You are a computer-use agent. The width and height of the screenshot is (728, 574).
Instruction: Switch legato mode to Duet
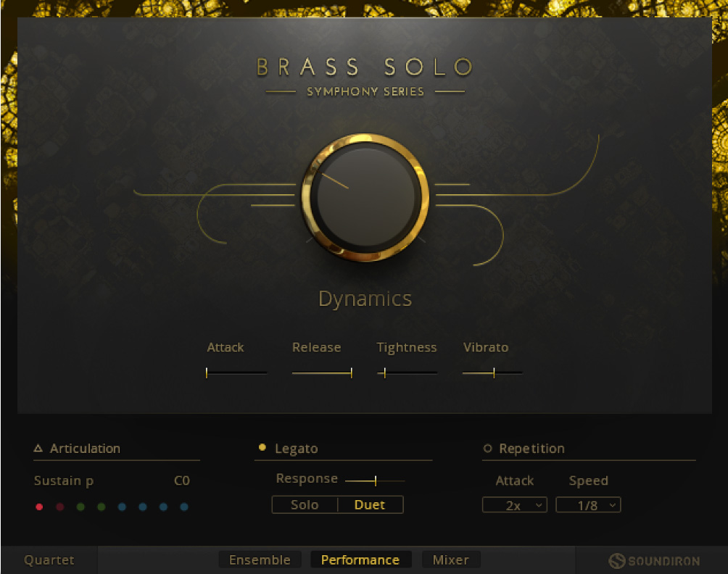pyautogui.click(x=370, y=504)
